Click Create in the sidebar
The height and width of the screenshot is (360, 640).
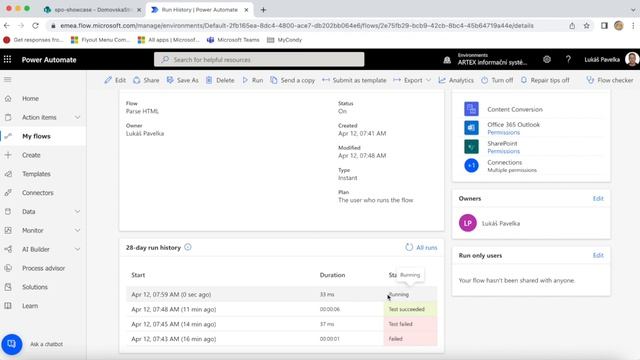(31, 155)
